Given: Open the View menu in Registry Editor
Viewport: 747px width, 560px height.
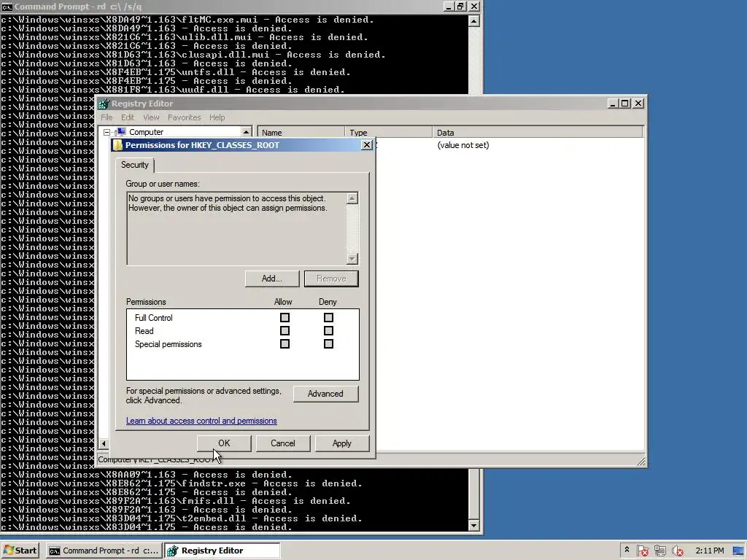Looking at the screenshot, I should [x=151, y=117].
